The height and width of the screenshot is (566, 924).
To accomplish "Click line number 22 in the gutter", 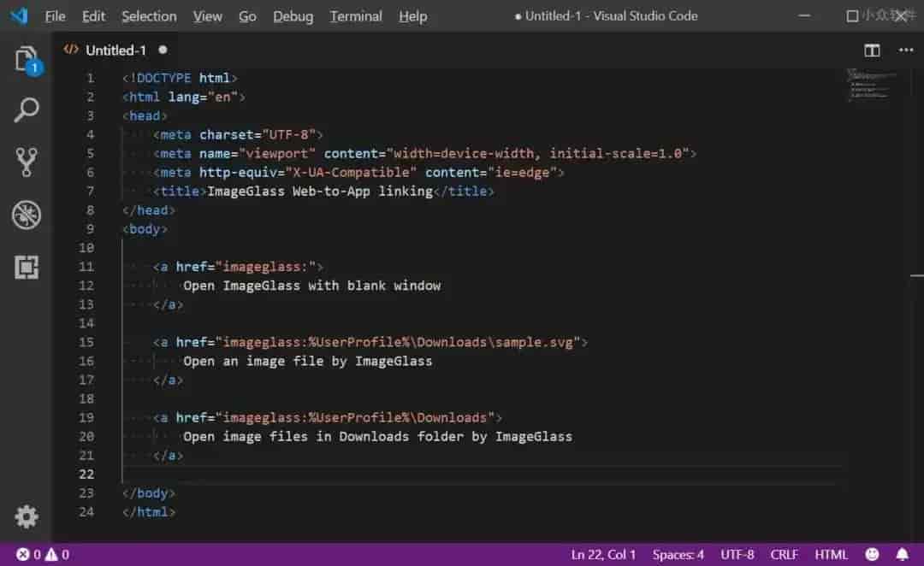I will click(x=86, y=475).
